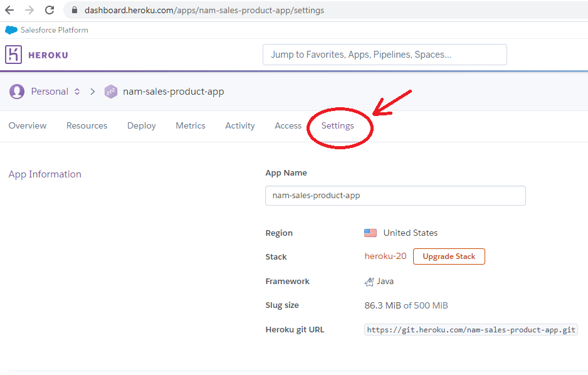Click the Personal breadcrumb link
This screenshot has width=588, height=375.
(50, 92)
